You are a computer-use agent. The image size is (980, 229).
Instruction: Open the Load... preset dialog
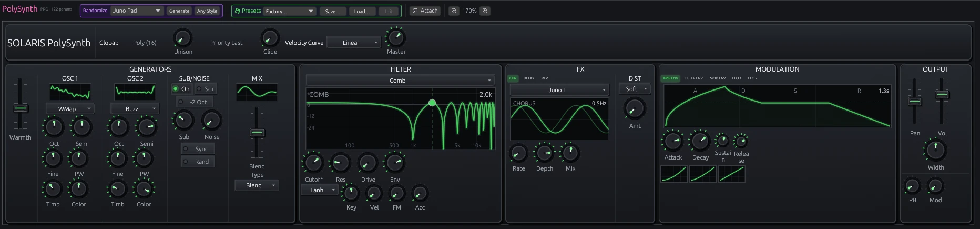click(x=362, y=11)
